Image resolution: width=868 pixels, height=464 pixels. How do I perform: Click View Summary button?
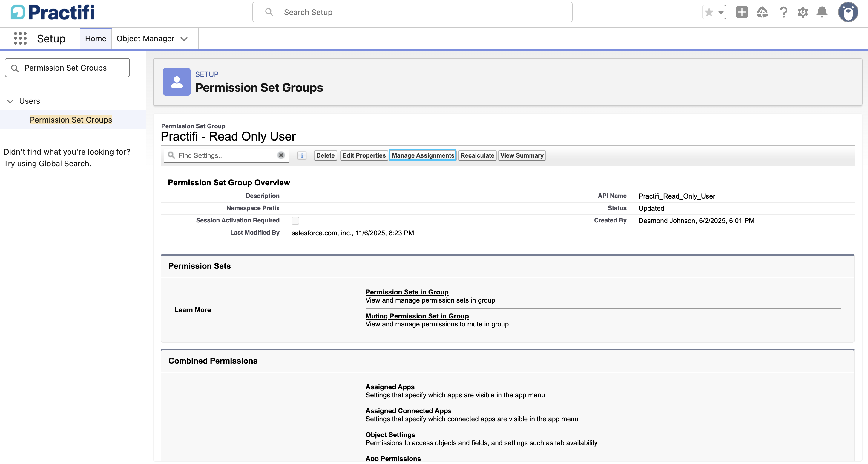522,155
